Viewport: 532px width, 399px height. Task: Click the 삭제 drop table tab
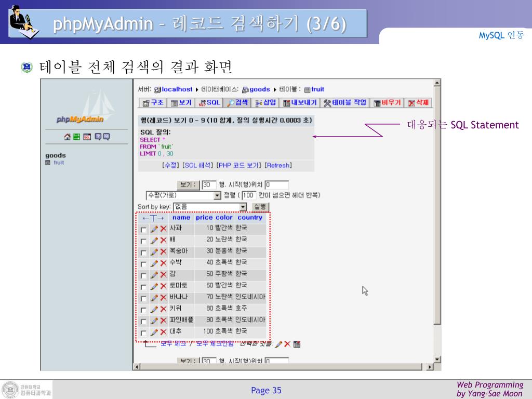point(418,103)
